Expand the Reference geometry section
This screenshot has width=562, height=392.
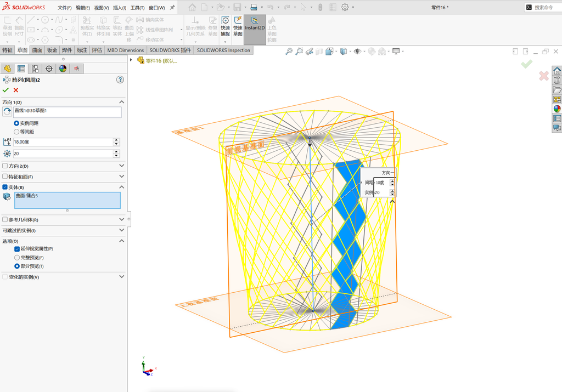pyautogui.click(x=121, y=219)
